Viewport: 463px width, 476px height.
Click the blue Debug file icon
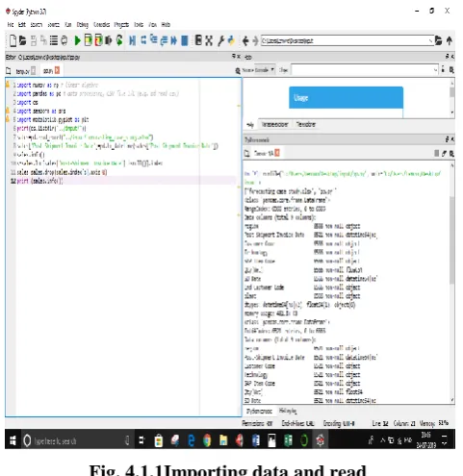click(x=132, y=40)
